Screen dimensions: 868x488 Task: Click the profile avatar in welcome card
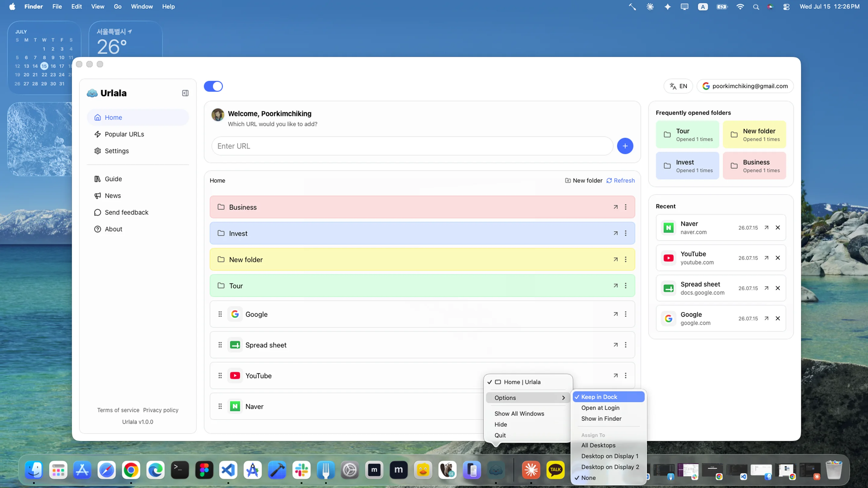[218, 115]
